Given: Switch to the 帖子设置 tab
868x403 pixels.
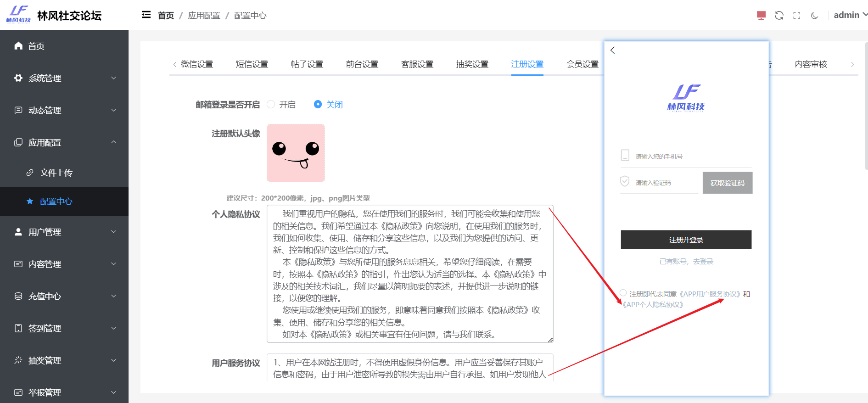Looking at the screenshot, I should [307, 64].
